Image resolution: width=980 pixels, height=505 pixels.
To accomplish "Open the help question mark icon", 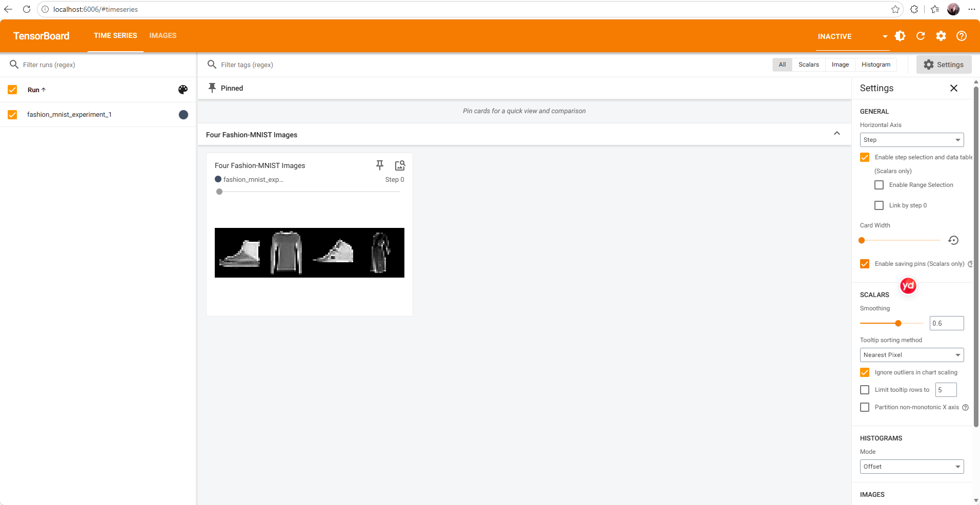I will point(962,36).
